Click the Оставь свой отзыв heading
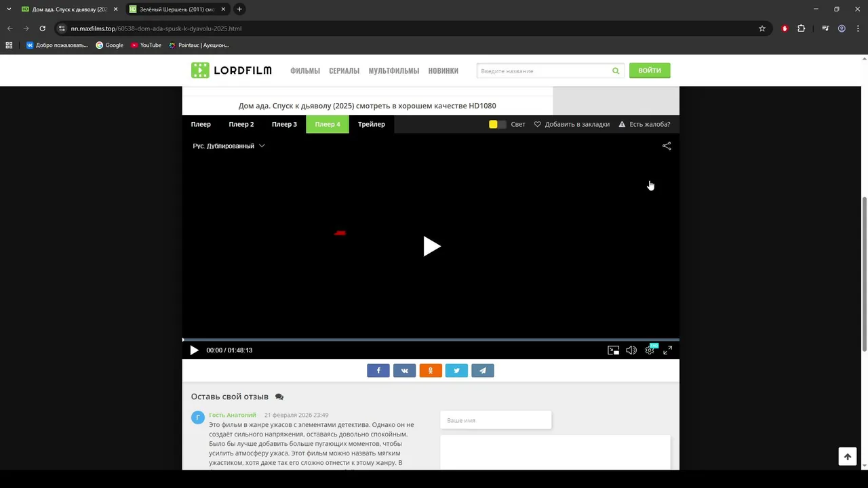This screenshot has height=488, width=868. pyautogui.click(x=230, y=396)
